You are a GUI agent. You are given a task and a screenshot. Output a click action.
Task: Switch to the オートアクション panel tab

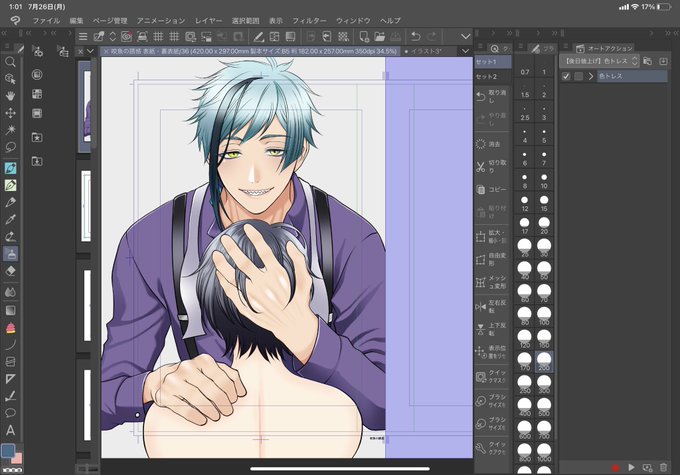click(x=604, y=49)
